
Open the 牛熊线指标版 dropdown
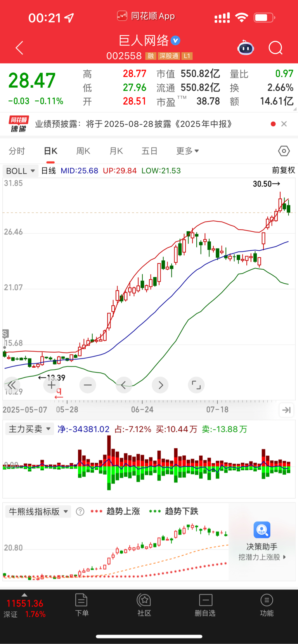(x=38, y=511)
